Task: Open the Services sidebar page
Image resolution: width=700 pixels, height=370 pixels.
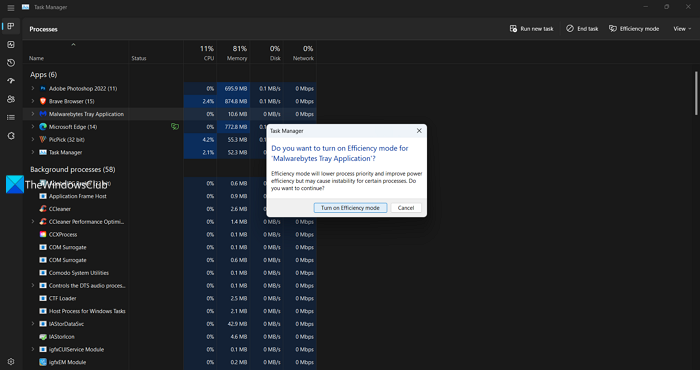Action: point(11,136)
